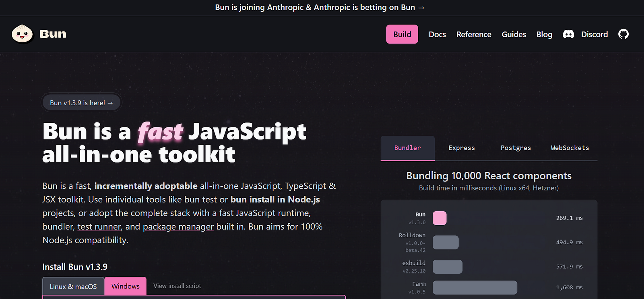Viewport: 644px width, 299px height.
Task: Follow the 'test runner' link
Action: pos(99,226)
